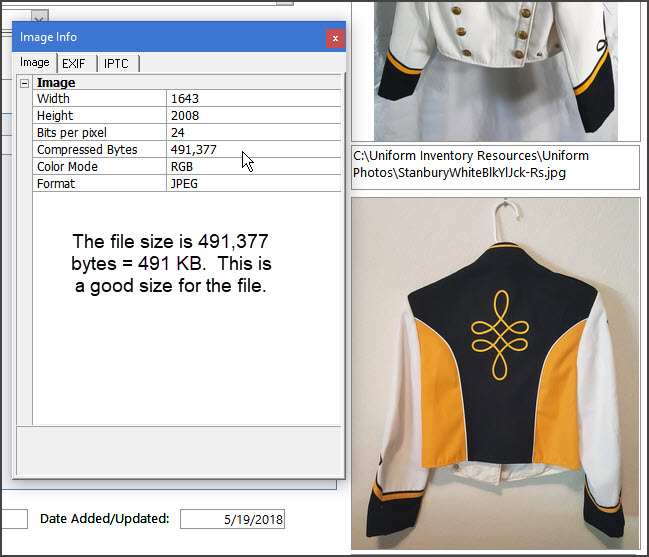
Task: Close the Image Info dialog
Action: click(x=335, y=38)
